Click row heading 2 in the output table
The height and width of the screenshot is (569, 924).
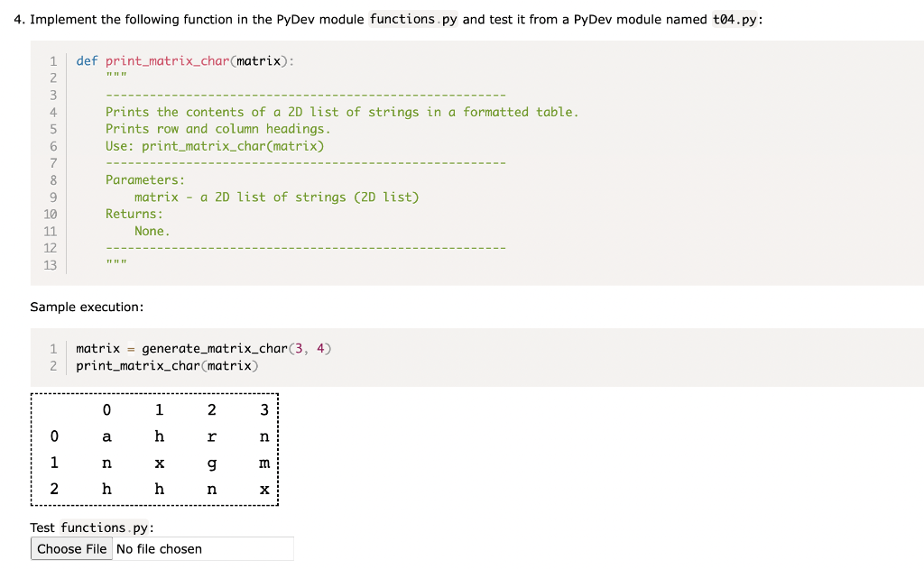(x=54, y=489)
